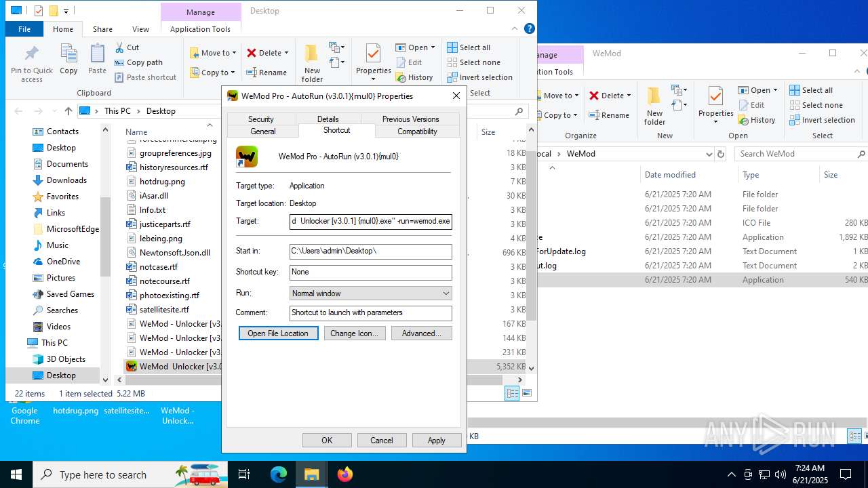Open Firefox from taskbar
The width and height of the screenshot is (868, 488).
pos(345,474)
